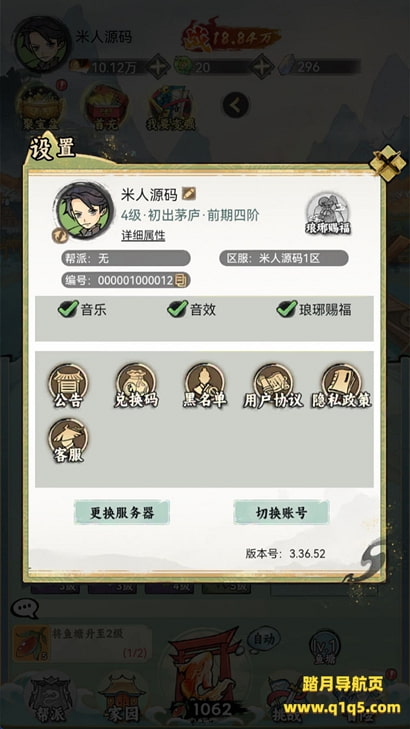The height and width of the screenshot is (729, 410).
Task: Click the 更换服务器 change server button
Action: [122, 513]
